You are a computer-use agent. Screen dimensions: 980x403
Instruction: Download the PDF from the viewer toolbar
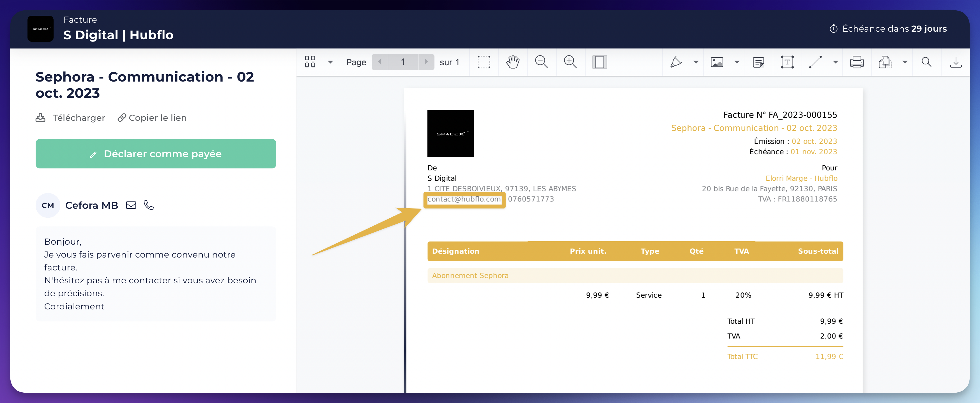pyautogui.click(x=956, y=62)
